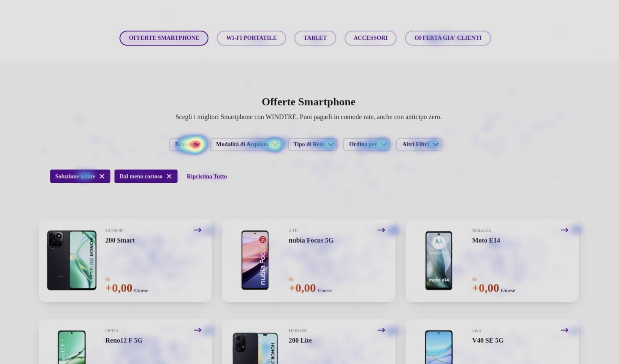Expand the Modalità di Acquisto dropdown

click(246, 144)
